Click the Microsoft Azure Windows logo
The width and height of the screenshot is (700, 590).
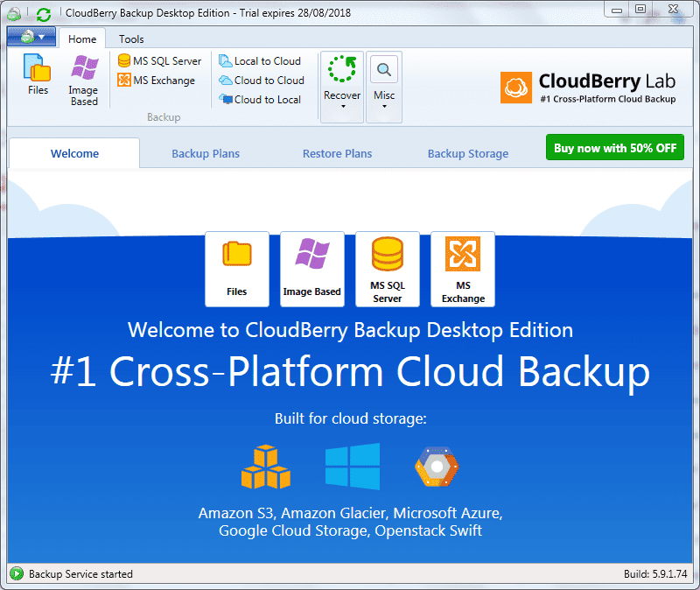pos(353,467)
